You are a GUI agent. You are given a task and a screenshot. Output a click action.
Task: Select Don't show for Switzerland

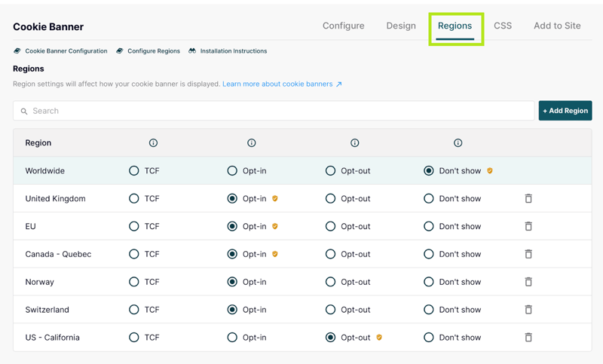[x=429, y=310]
